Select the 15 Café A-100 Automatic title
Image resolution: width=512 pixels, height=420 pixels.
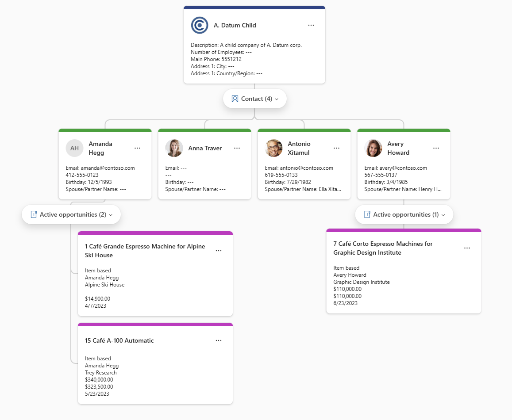[119, 340]
